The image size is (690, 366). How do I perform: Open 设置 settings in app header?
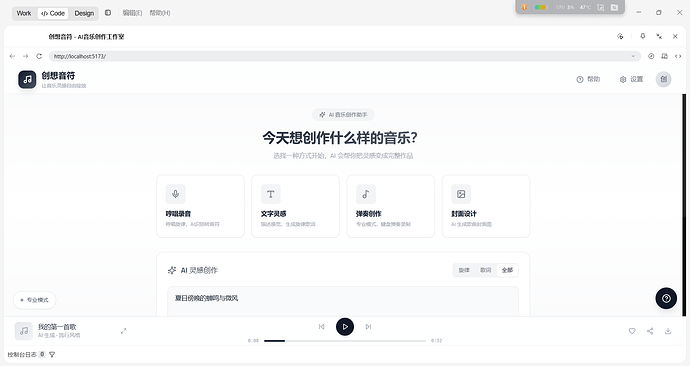(631, 79)
